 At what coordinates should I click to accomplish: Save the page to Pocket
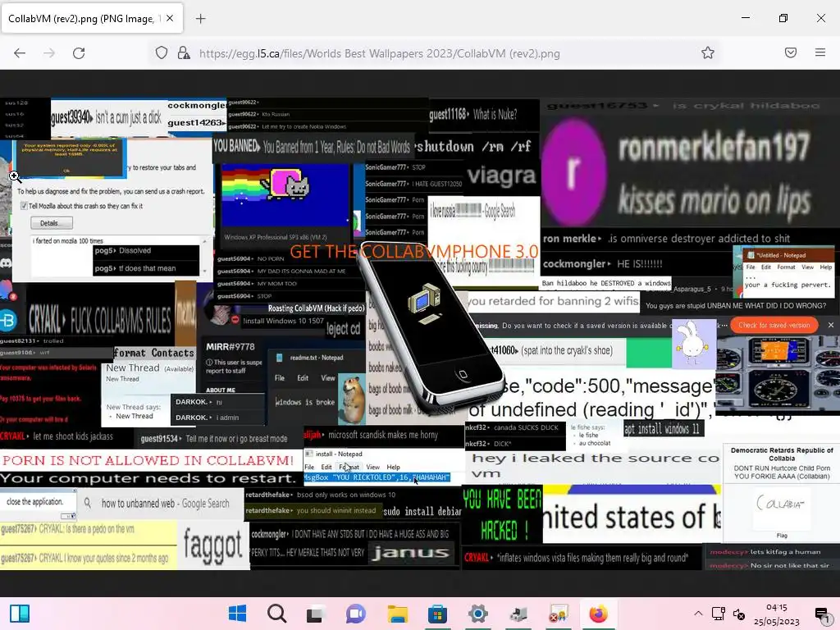point(791,52)
